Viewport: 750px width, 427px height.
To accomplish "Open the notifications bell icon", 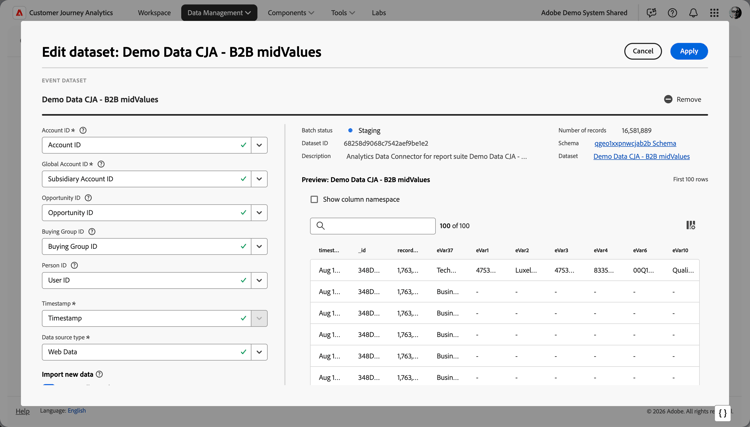I will click(x=693, y=13).
